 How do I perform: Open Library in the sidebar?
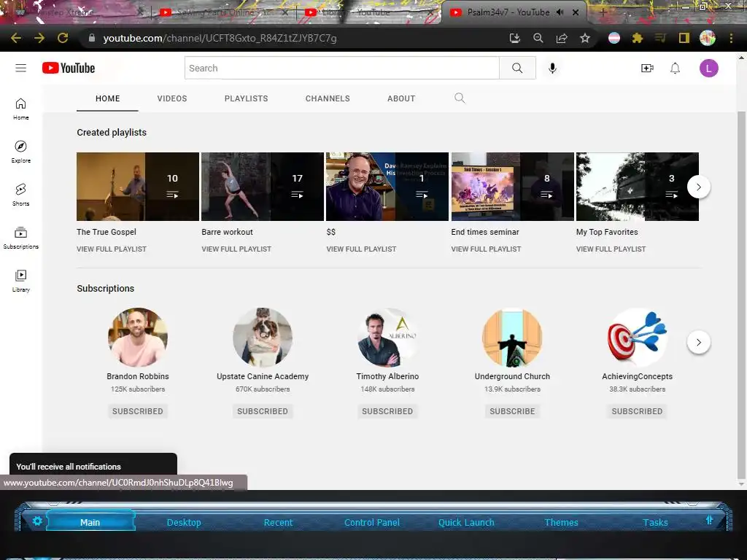tap(21, 281)
